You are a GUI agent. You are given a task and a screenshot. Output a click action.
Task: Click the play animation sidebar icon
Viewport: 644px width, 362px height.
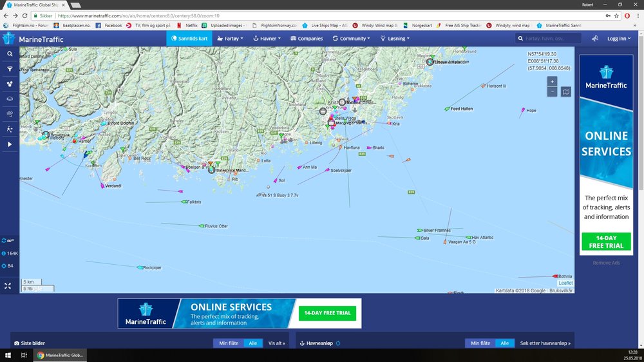click(10, 144)
